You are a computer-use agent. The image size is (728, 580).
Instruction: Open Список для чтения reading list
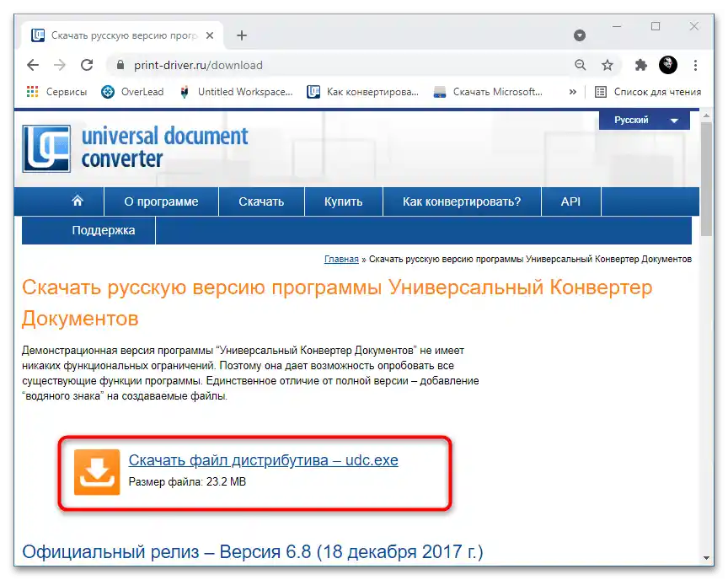click(x=648, y=92)
